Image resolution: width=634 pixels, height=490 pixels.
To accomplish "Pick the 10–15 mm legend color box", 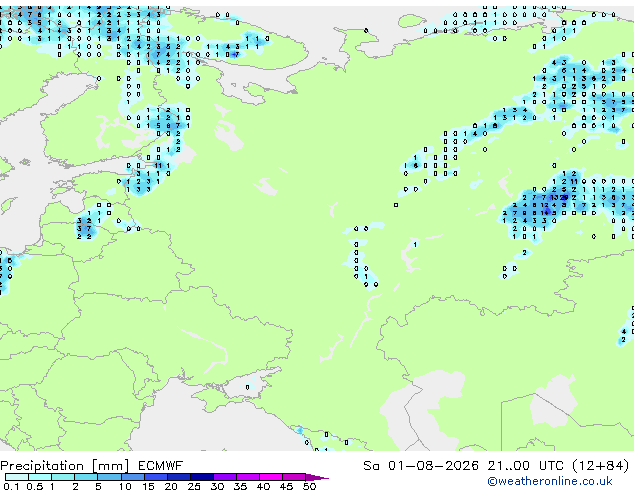I will point(132,477).
